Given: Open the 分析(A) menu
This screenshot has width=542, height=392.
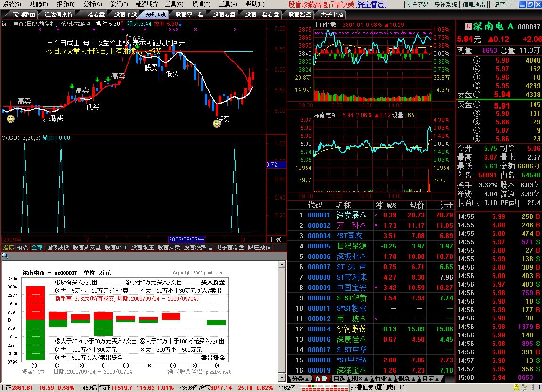Looking at the screenshot, I should point(92,4).
